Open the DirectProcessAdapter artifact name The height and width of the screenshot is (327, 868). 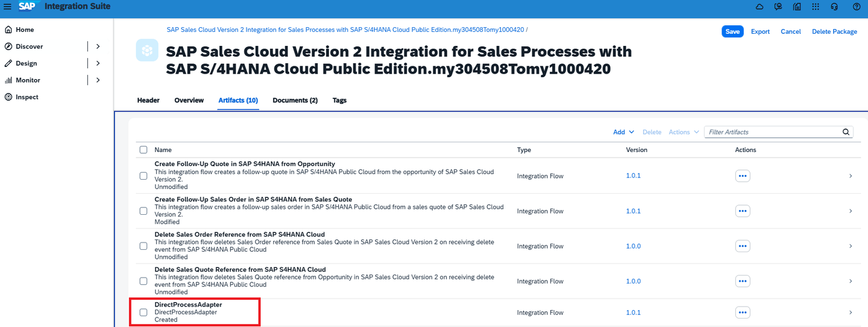(188, 305)
